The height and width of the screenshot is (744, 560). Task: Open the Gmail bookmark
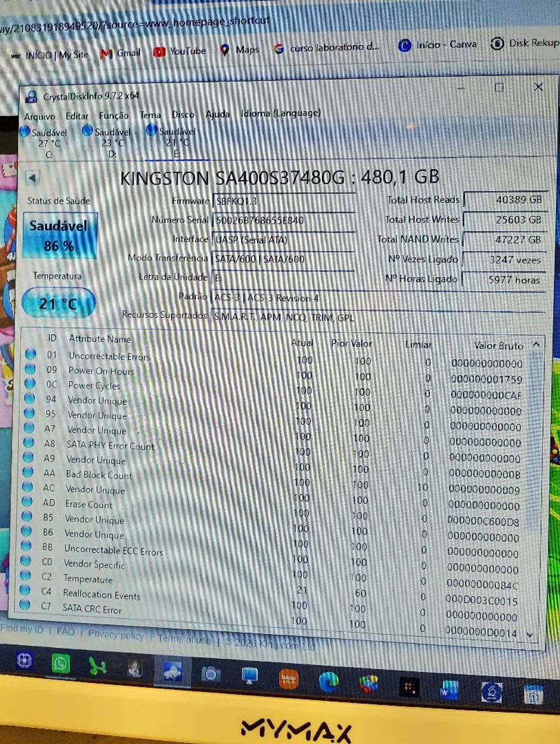click(x=121, y=53)
